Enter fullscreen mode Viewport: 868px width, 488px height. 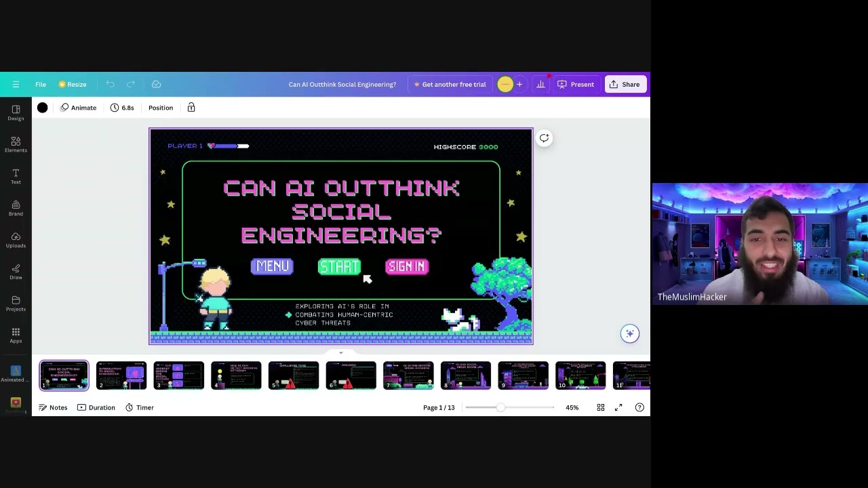pos(618,407)
